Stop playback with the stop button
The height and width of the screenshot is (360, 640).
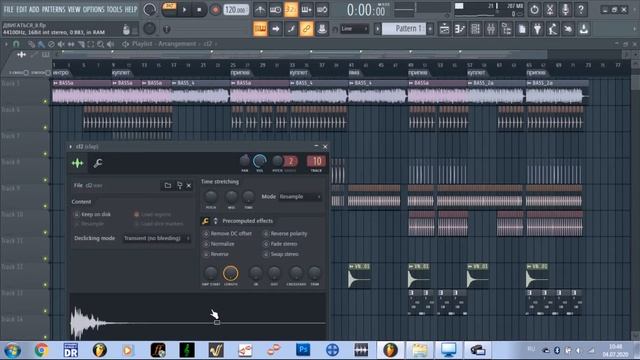199,9
